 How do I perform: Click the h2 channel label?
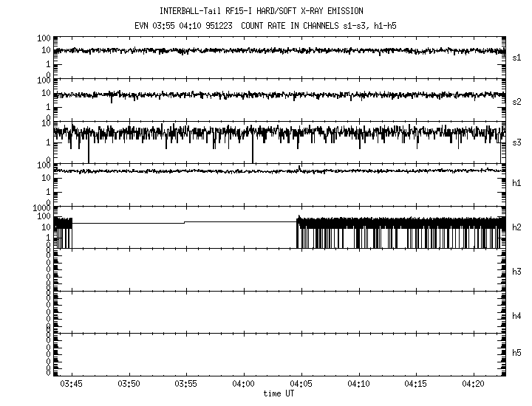(x=516, y=227)
